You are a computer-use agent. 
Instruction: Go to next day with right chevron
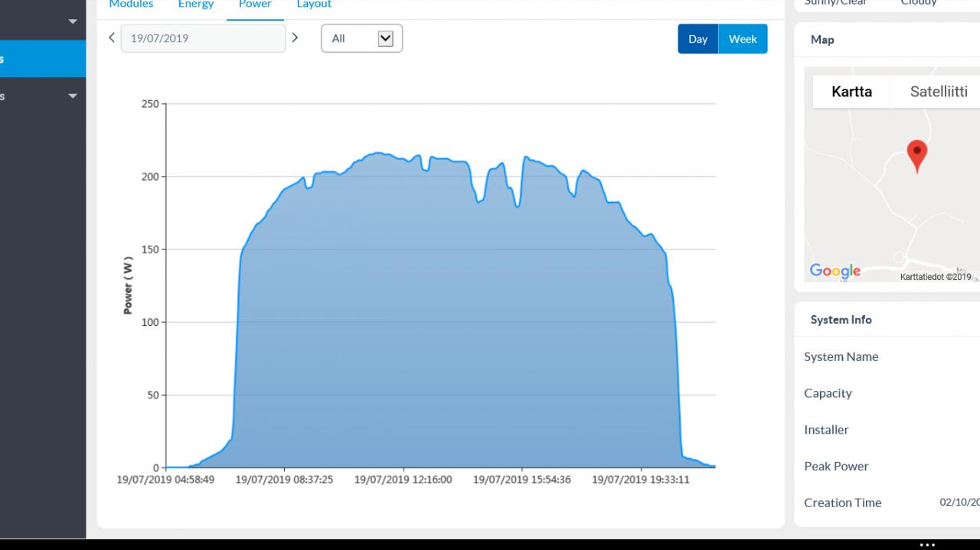(x=295, y=37)
